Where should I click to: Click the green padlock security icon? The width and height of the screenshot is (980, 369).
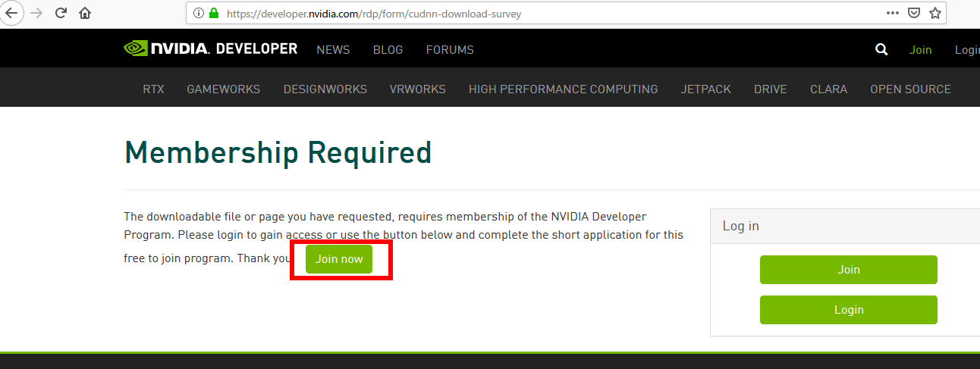pos(214,14)
